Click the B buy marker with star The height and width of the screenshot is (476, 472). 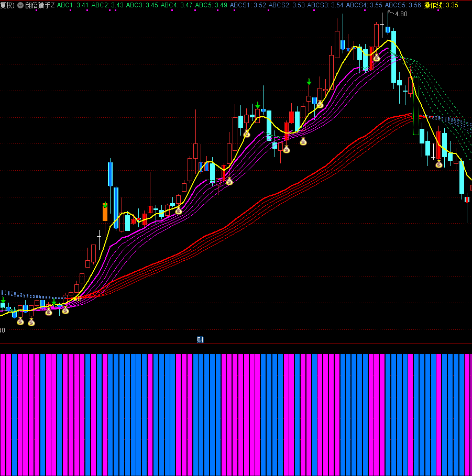(79, 298)
